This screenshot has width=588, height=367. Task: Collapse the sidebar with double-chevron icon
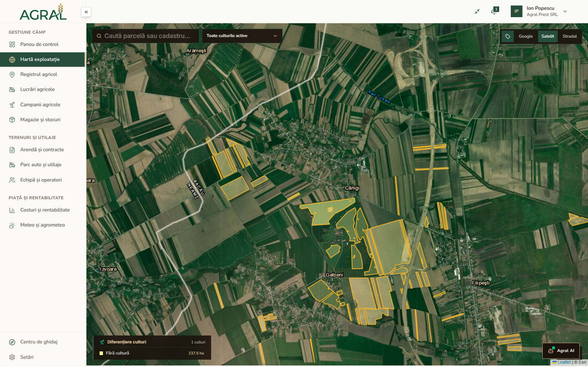[x=86, y=12]
